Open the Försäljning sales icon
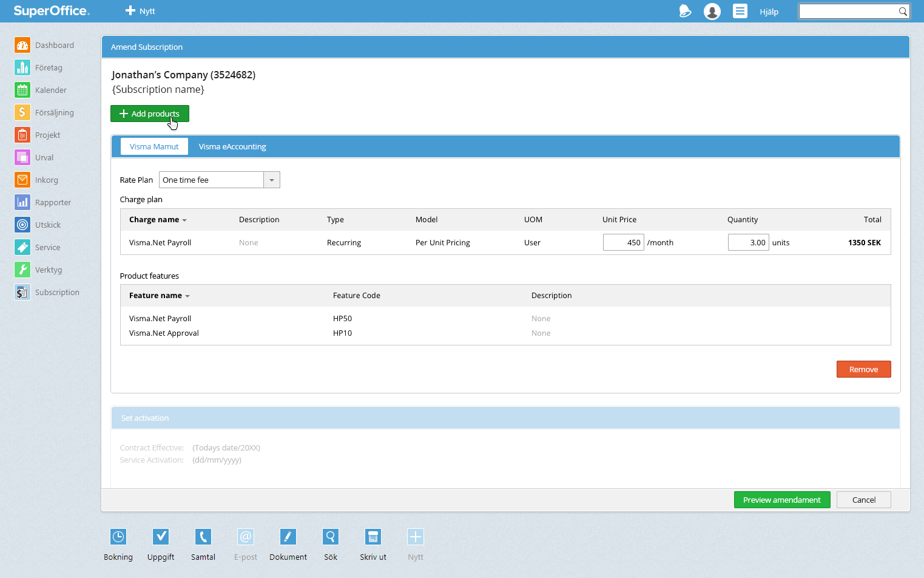 coord(22,112)
